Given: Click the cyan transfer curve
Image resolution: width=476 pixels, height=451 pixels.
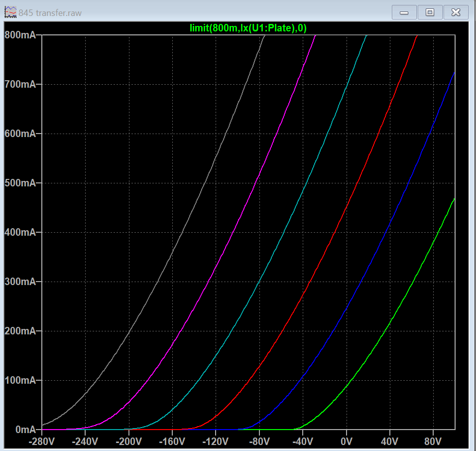Looking at the screenshot, I should (x=283, y=232).
